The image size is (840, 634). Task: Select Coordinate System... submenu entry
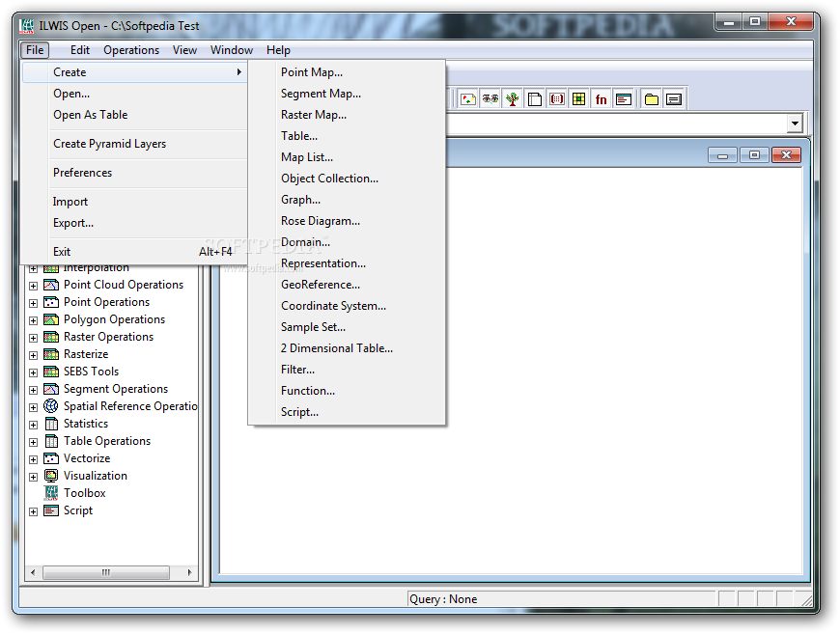pyautogui.click(x=347, y=306)
